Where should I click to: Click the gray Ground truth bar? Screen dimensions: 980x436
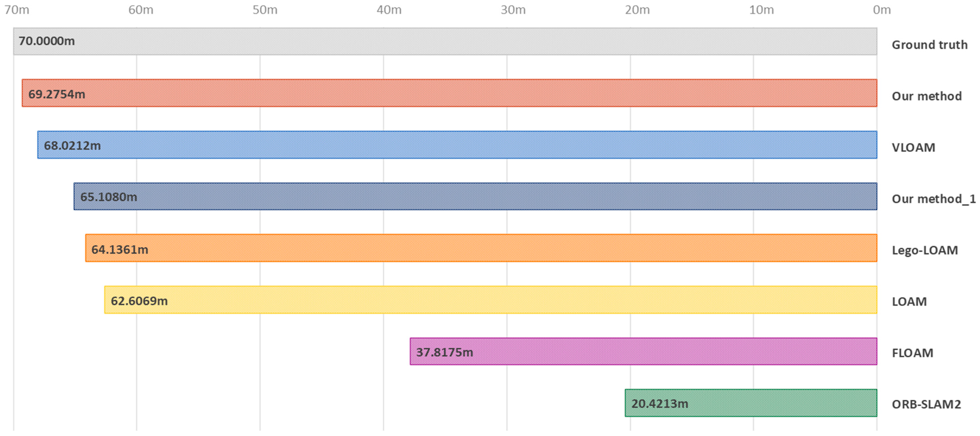pyautogui.click(x=445, y=41)
